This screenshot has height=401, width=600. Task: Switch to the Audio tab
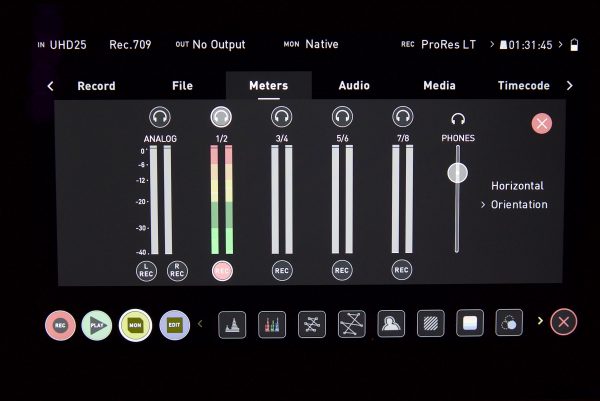pyautogui.click(x=354, y=86)
